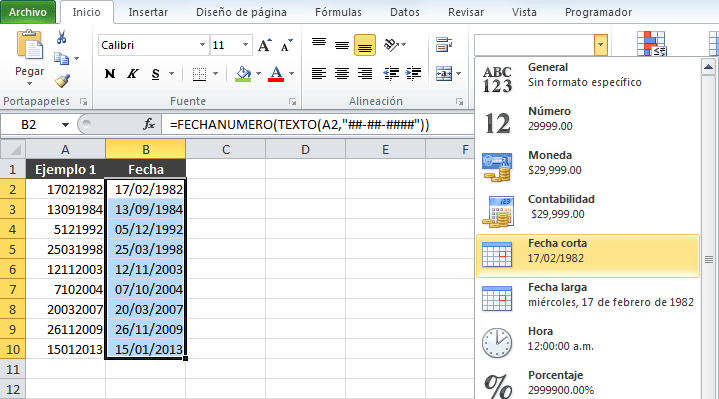Apply fill color with the paint bucket icon
The image size is (719, 399).
point(243,73)
